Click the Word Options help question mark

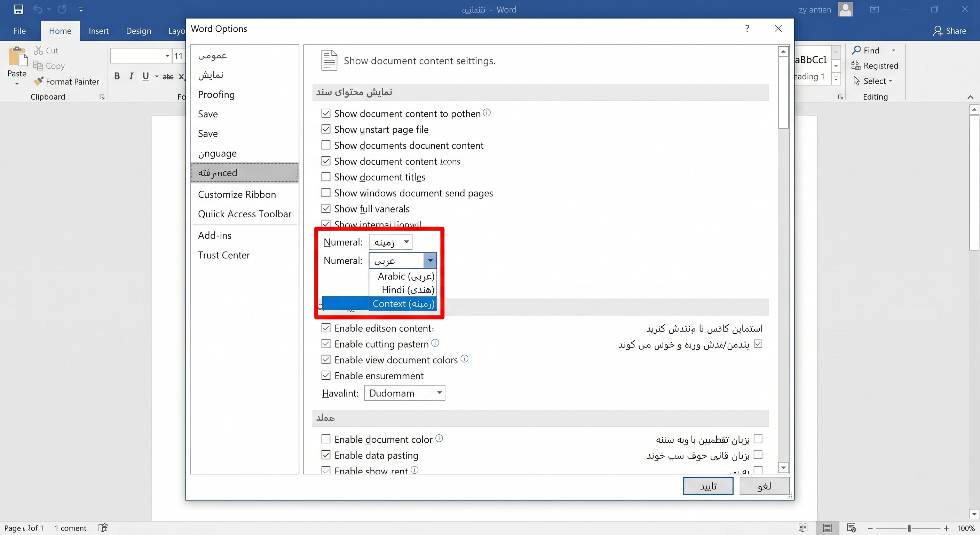point(747,29)
